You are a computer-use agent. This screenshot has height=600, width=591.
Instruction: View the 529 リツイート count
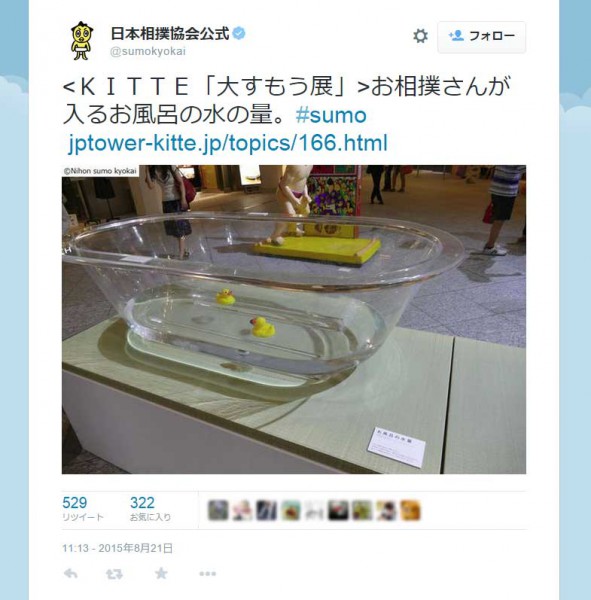tap(83, 509)
